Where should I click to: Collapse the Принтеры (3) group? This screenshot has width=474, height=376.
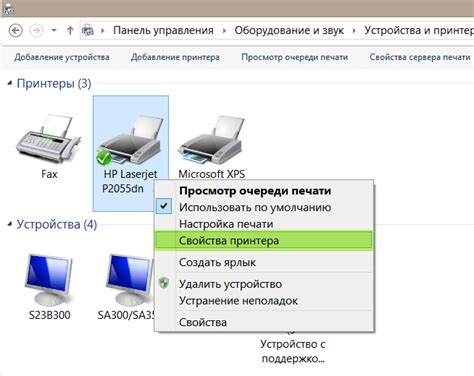click(10, 83)
